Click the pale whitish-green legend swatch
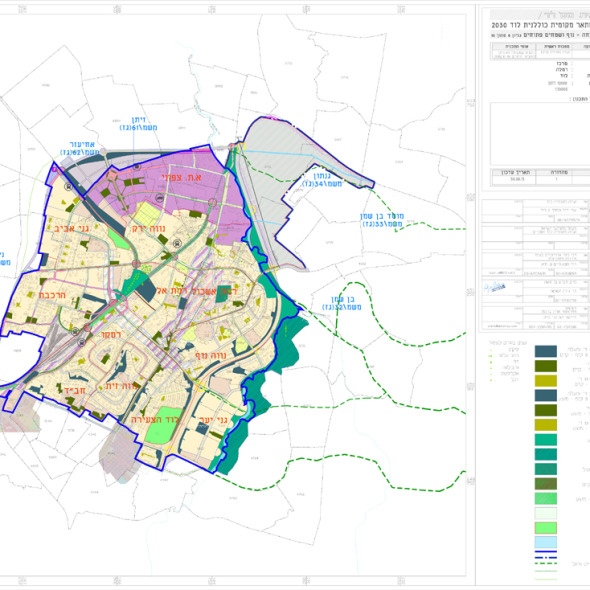The width and height of the screenshot is (590, 590). click(x=546, y=513)
